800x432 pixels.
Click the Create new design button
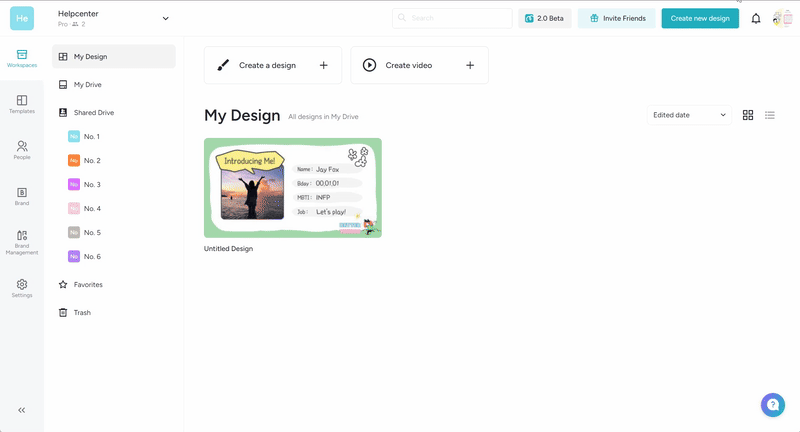point(700,18)
